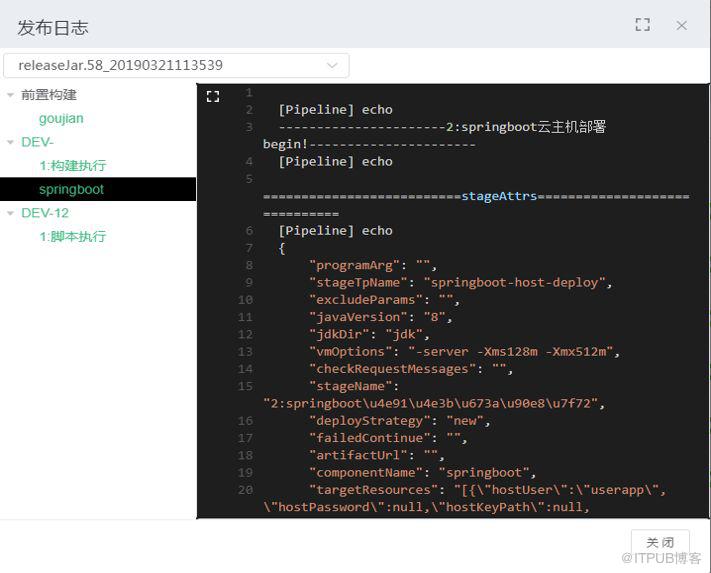Click the "vmOptions" log line

point(464,352)
